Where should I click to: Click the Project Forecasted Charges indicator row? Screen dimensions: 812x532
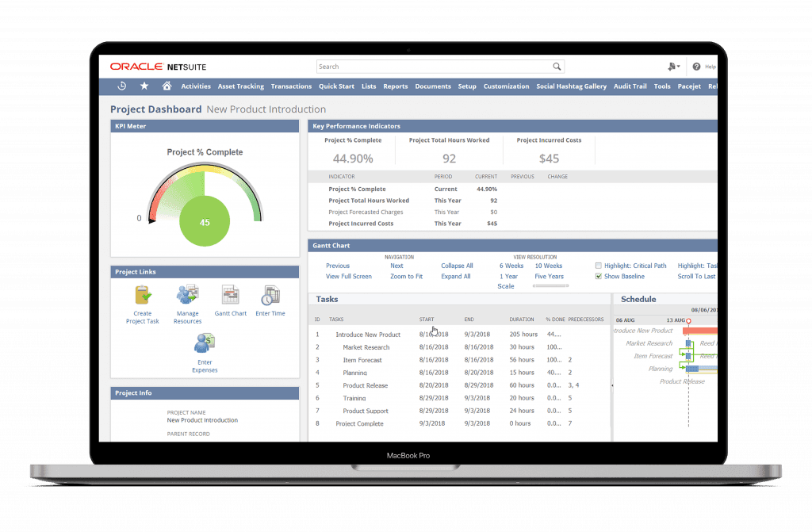pyautogui.click(x=513, y=212)
